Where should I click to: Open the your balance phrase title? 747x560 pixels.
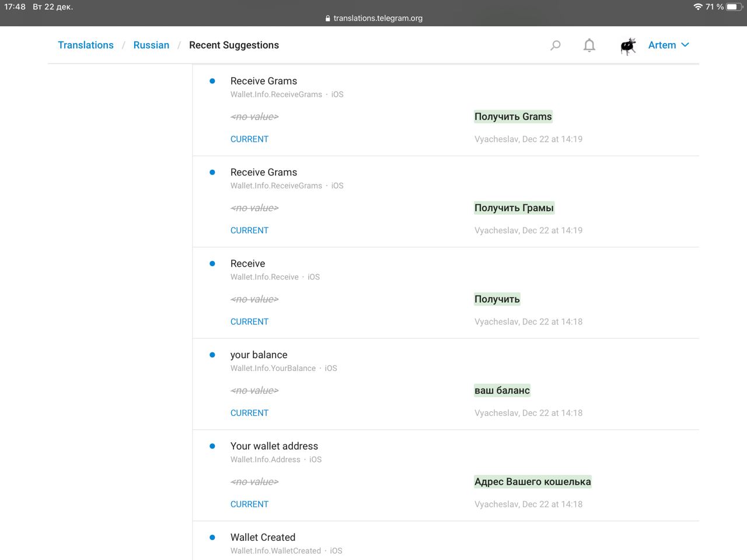pos(259,355)
